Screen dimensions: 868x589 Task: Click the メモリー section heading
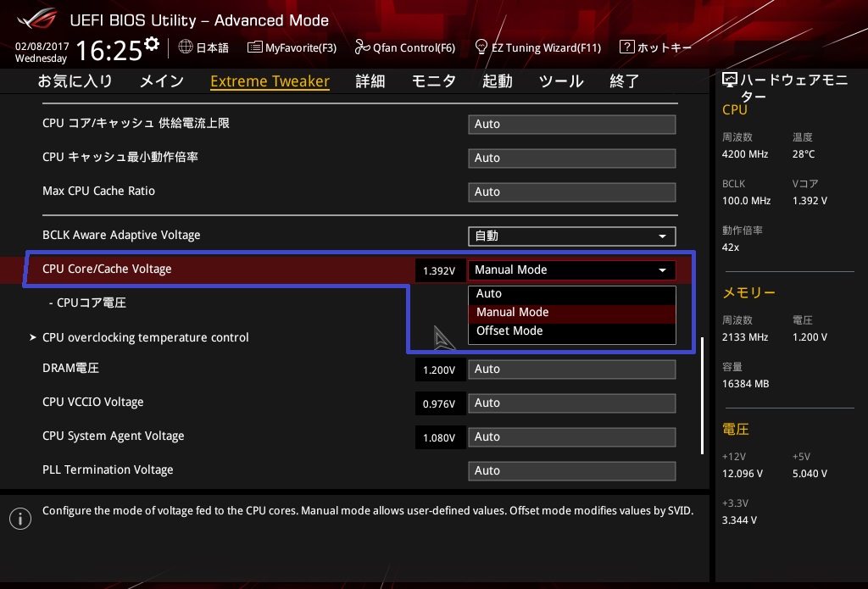749,292
